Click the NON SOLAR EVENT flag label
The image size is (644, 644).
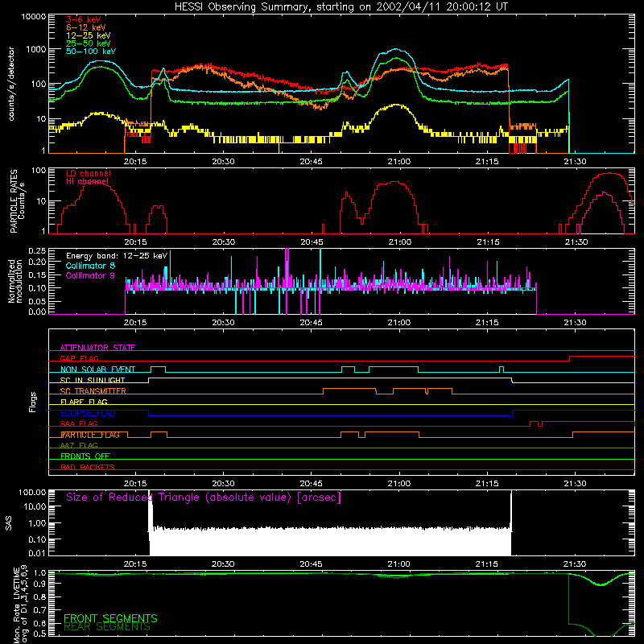point(97,369)
